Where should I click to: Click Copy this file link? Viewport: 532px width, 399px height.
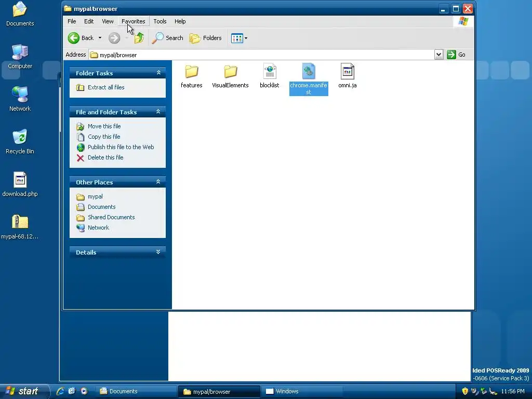coord(104,137)
